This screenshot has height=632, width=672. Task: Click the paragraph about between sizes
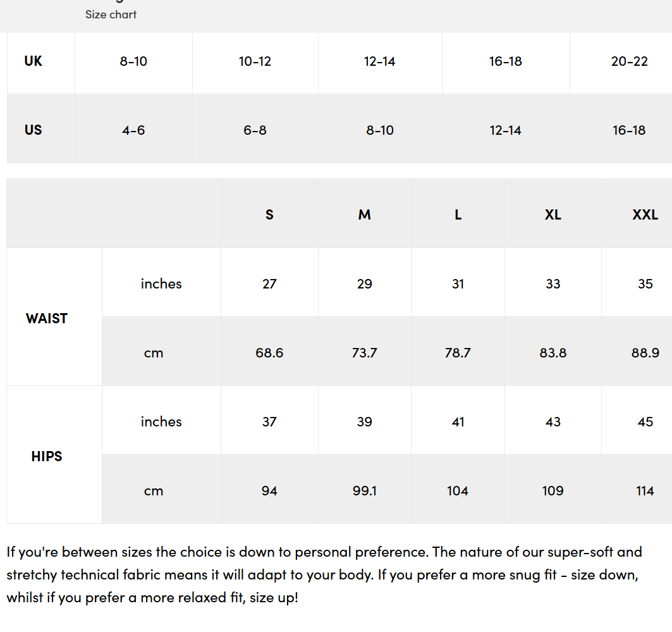coord(324,574)
